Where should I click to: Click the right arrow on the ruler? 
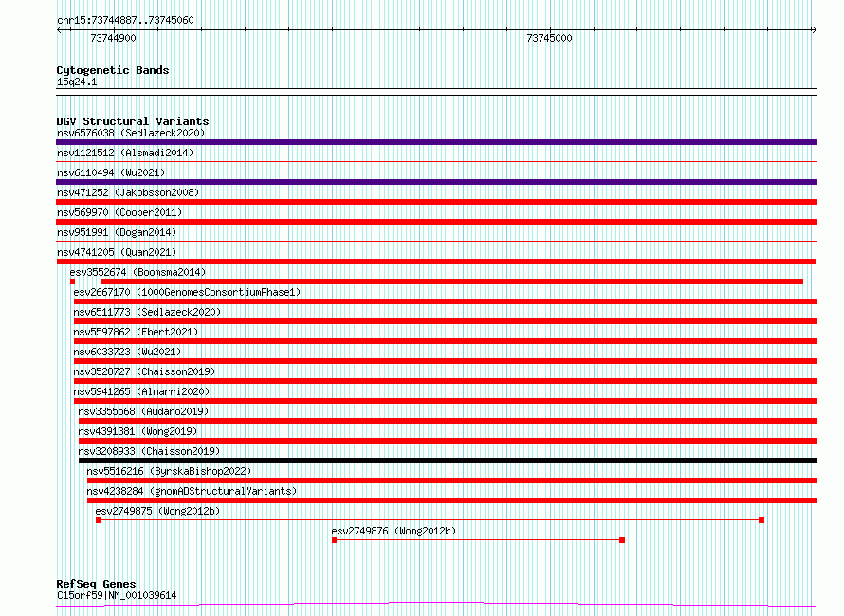click(x=814, y=30)
